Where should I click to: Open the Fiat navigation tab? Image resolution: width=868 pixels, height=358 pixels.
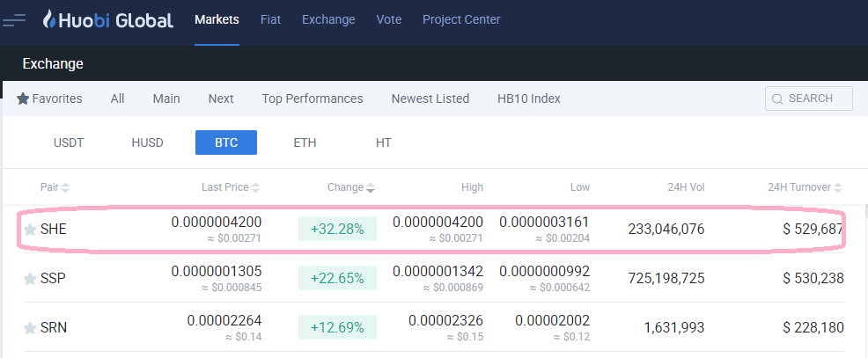pos(270,19)
